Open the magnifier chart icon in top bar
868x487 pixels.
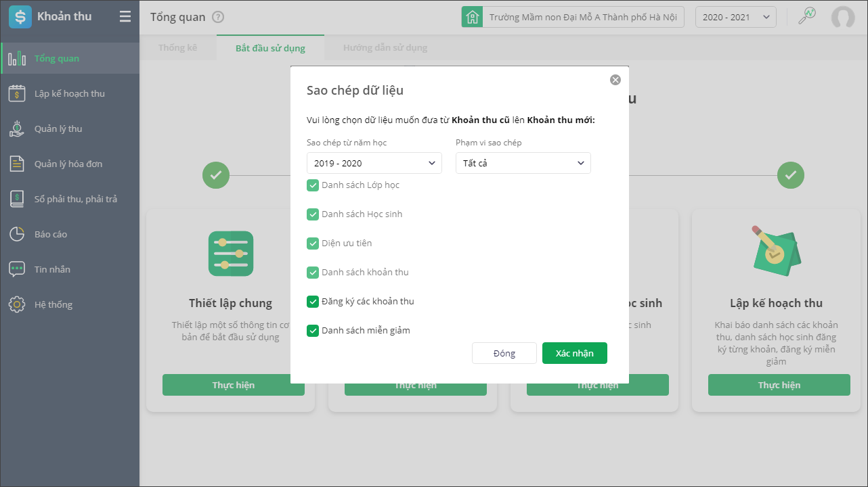coord(807,17)
